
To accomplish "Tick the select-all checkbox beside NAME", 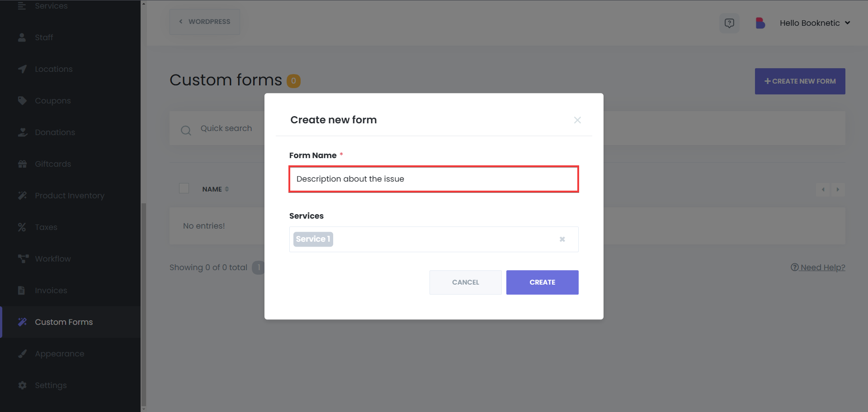I will tap(184, 188).
